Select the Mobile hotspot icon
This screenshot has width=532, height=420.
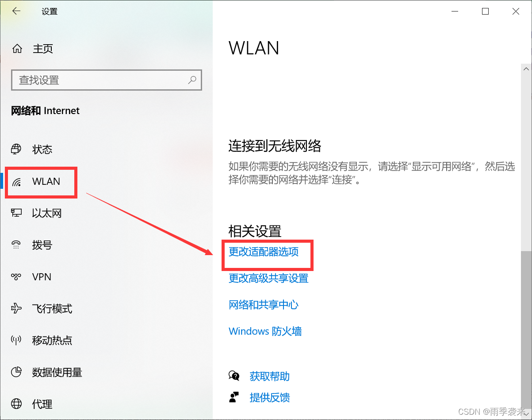click(x=16, y=340)
